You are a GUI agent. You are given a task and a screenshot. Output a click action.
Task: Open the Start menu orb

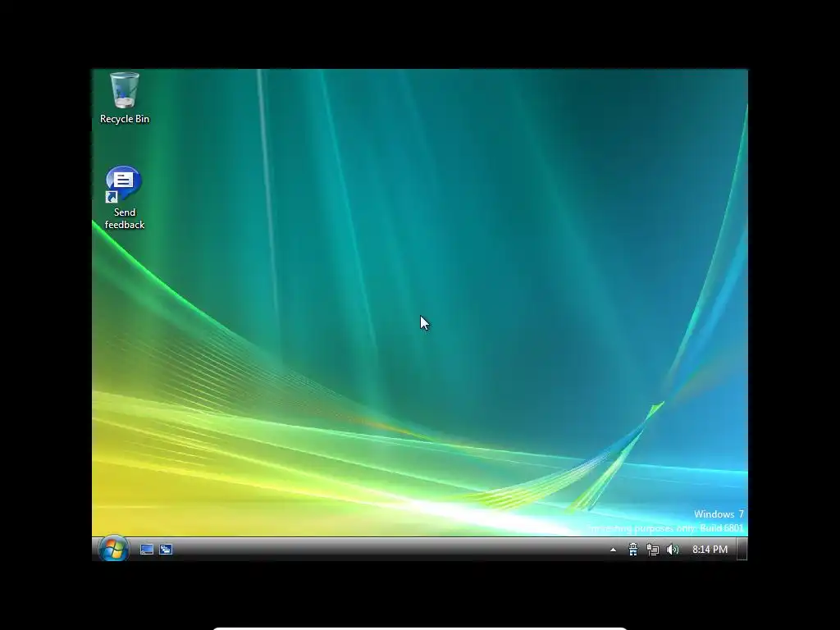[x=113, y=548]
